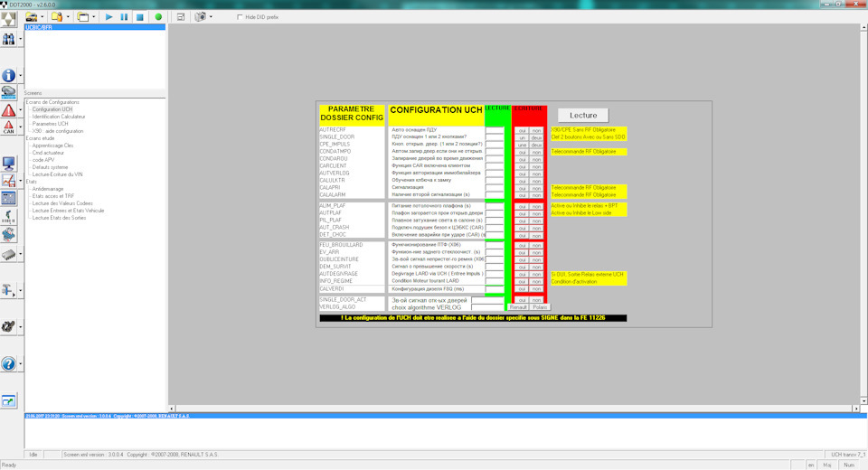The width and height of the screenshot is (868, 470).
Task: Click the AUTRECRF lecture value field
Action: tap(495, 130)
